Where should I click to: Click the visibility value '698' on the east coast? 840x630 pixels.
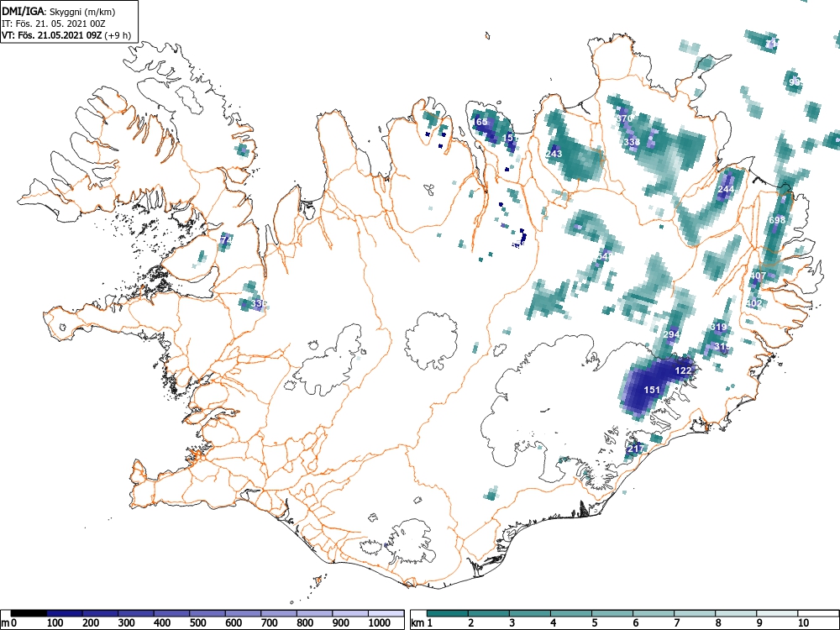(777, 220)
